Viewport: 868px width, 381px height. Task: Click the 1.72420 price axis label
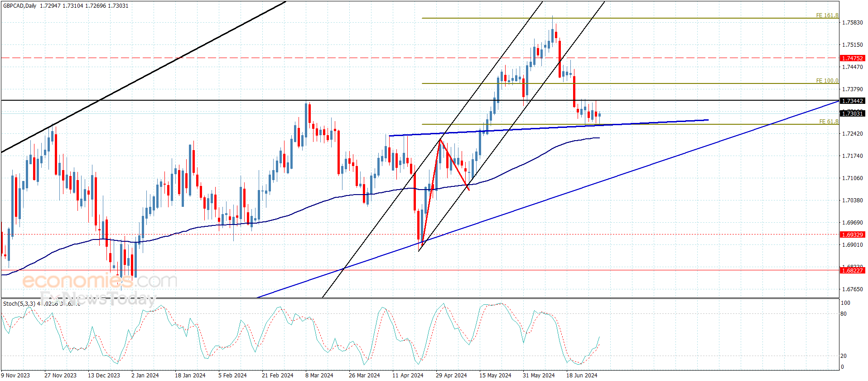tap(852, 134)
